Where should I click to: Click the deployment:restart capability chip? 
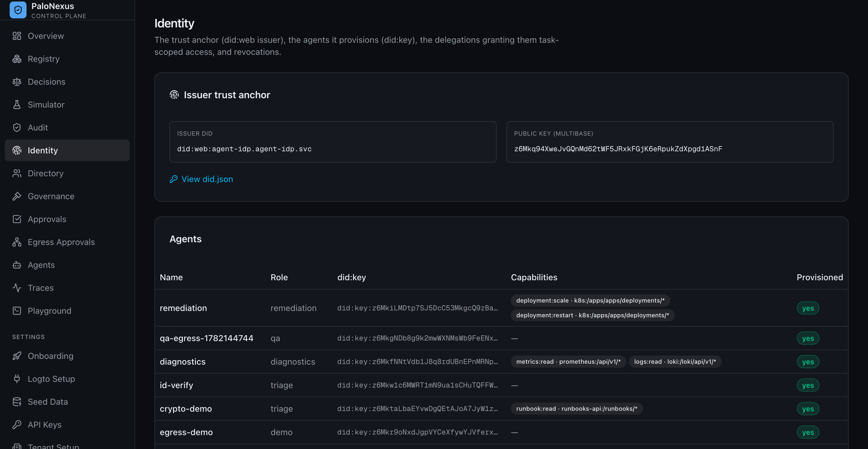pos(593,315)
